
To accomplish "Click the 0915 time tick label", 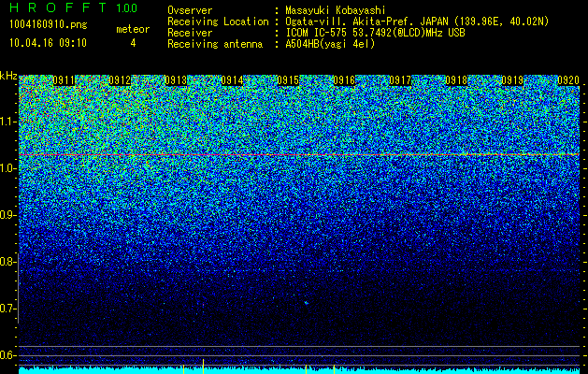I will tap(288, 80).
